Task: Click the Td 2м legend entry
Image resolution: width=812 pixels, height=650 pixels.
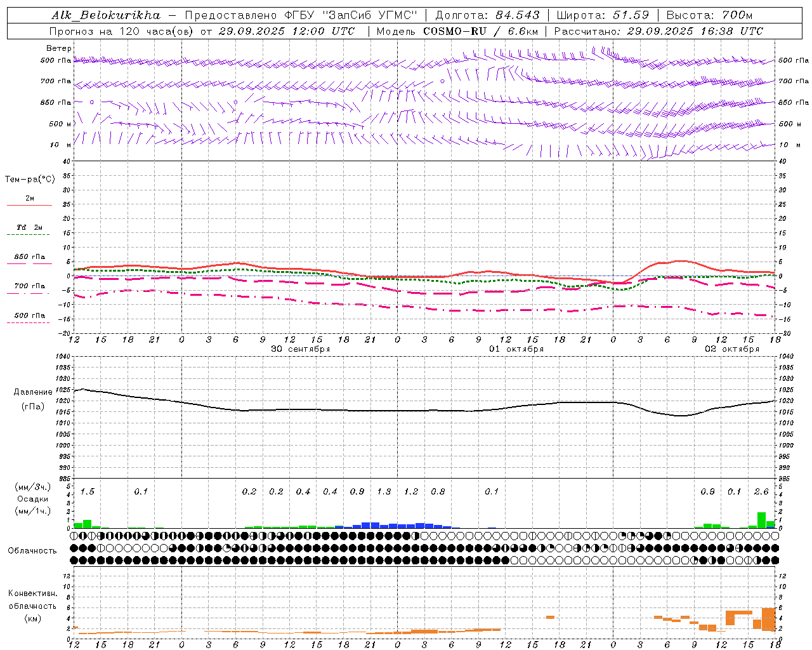Action: point(29,227)
